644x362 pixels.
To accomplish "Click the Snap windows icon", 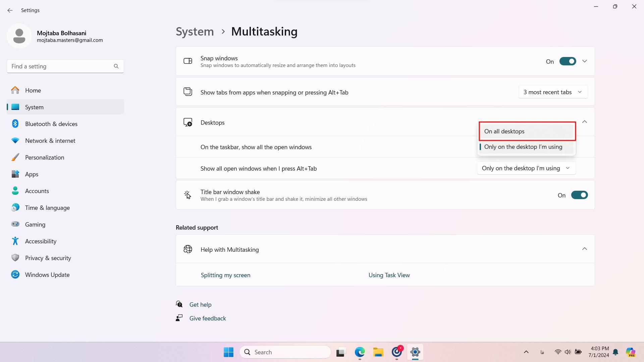I will click(x=187, y=61).
